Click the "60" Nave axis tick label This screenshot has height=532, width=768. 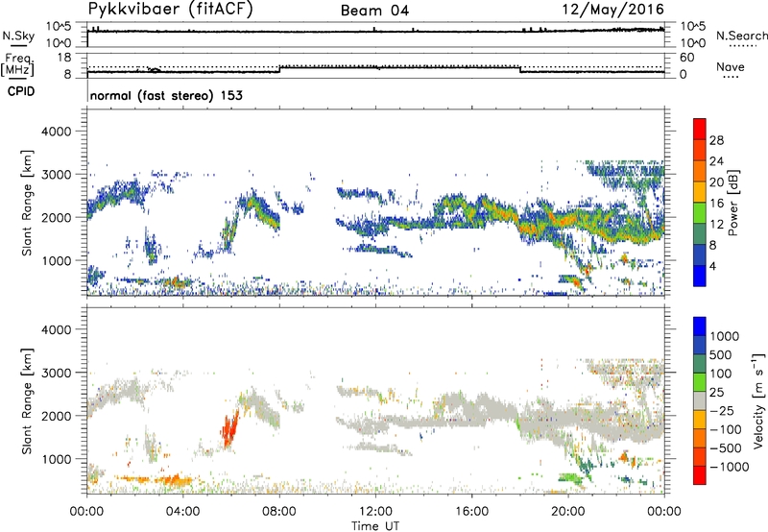(x=687, y=57)
